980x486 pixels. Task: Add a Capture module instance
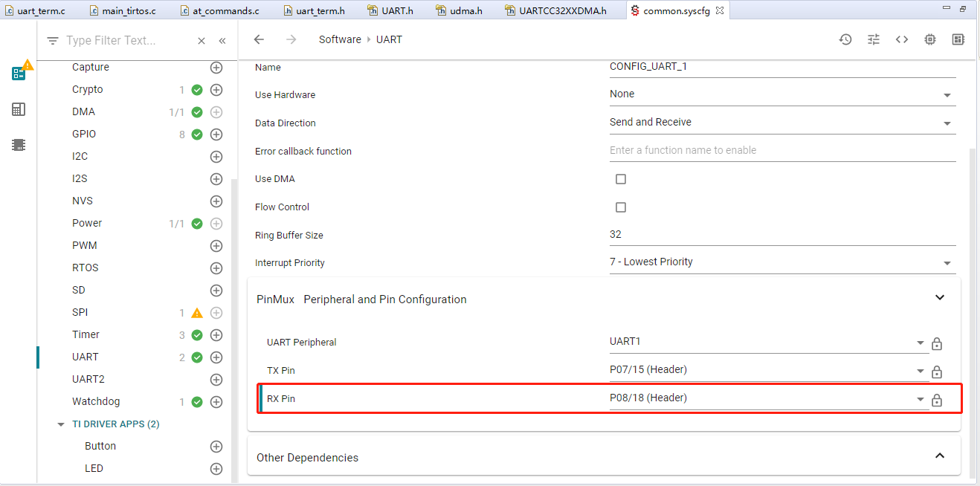click(x=216, y=68)
